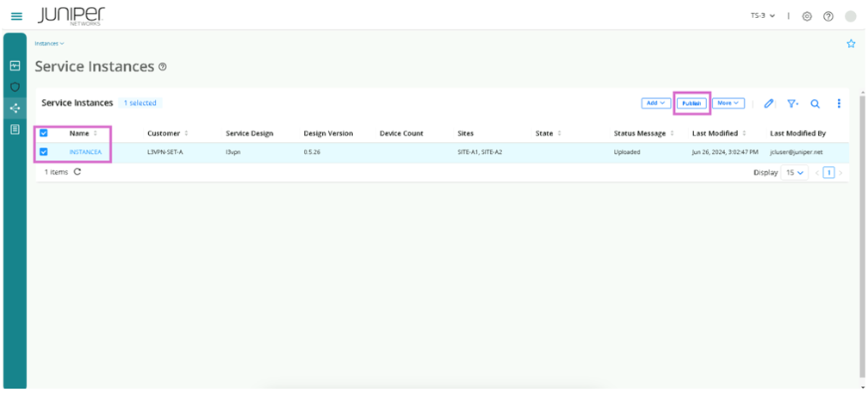Sort by Customer column arrows

click(x=186, y=133)
